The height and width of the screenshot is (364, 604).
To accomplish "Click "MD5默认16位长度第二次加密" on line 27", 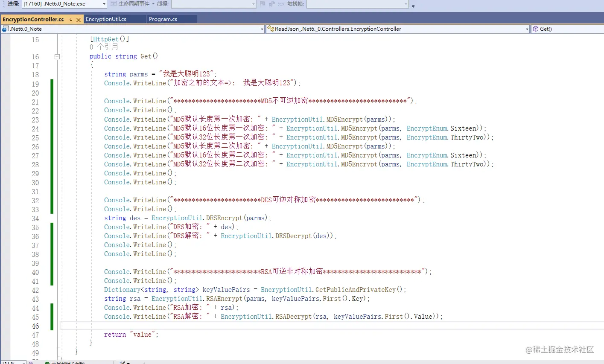I will [219, 155].
